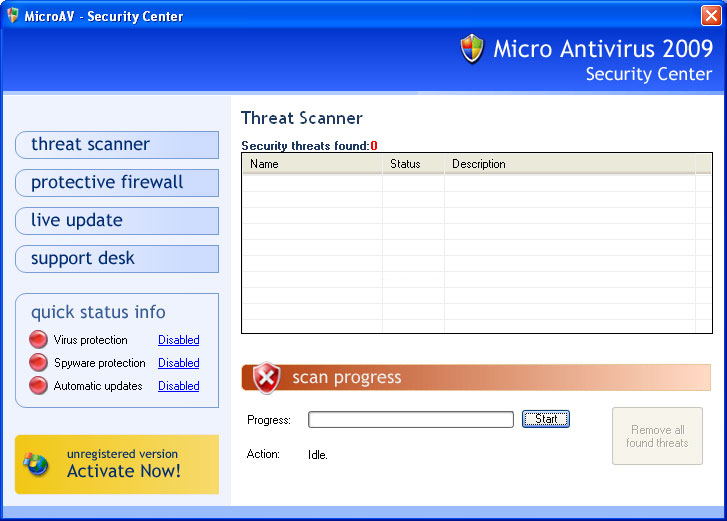Image resolution: width=727 pixels, height=521 pixels.
Task: Go to the live update section
Action: coord(117,221)
